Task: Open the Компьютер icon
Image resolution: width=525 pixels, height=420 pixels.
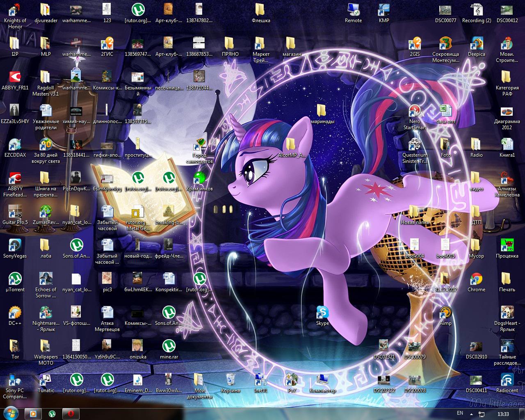Action: 322,383
